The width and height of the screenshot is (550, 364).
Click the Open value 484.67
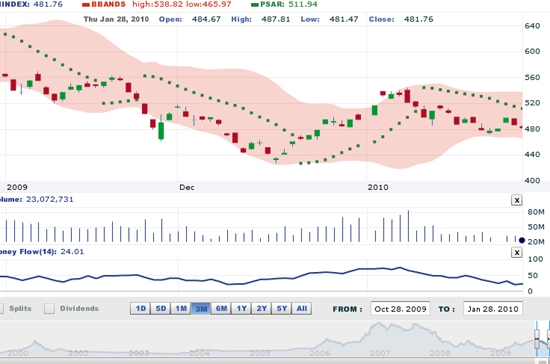click(x=206, y=19)
